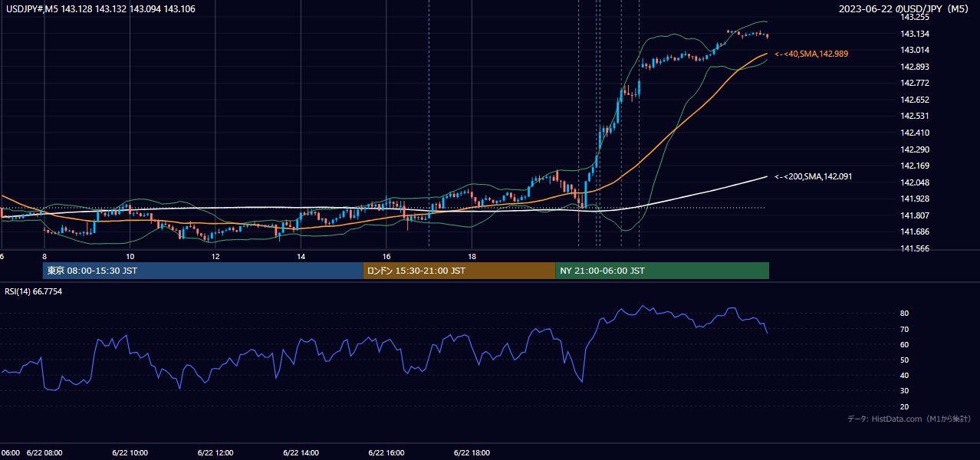Click price axis value 142.048
The image size is (980, 460).
click(x=915, y=182)
